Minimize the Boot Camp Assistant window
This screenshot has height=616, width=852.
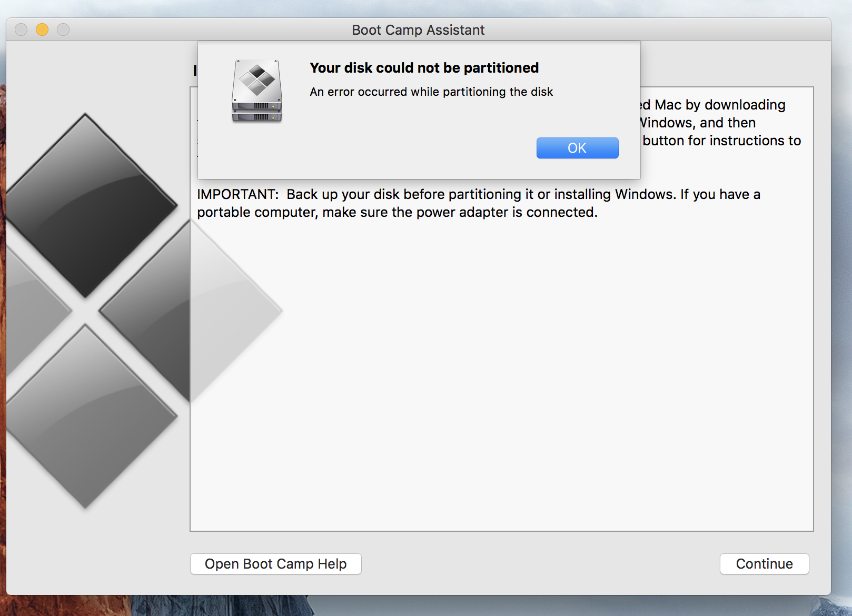[x=42, y=29]
